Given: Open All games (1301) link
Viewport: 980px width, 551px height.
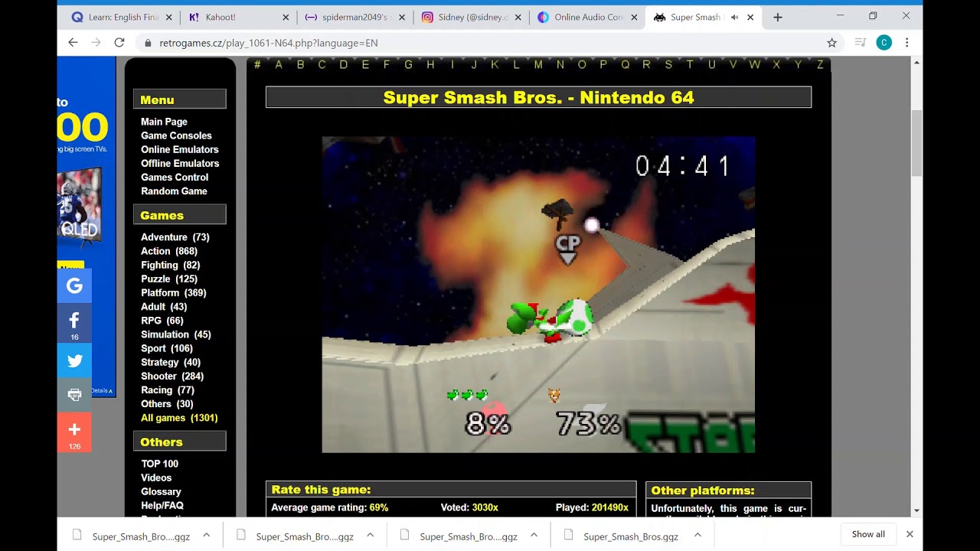Looking at the screenshot, I should [x=179, y=418].
